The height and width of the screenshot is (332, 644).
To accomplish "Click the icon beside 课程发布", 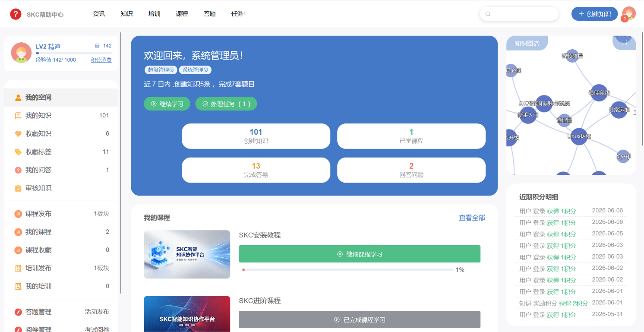I will pyautogui.click(x=18, y=214).
